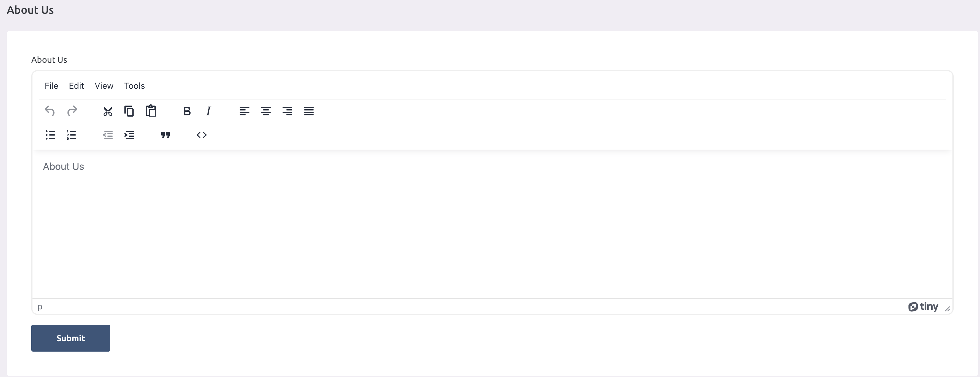Click the Undo arrow icon

pos(50,111)
